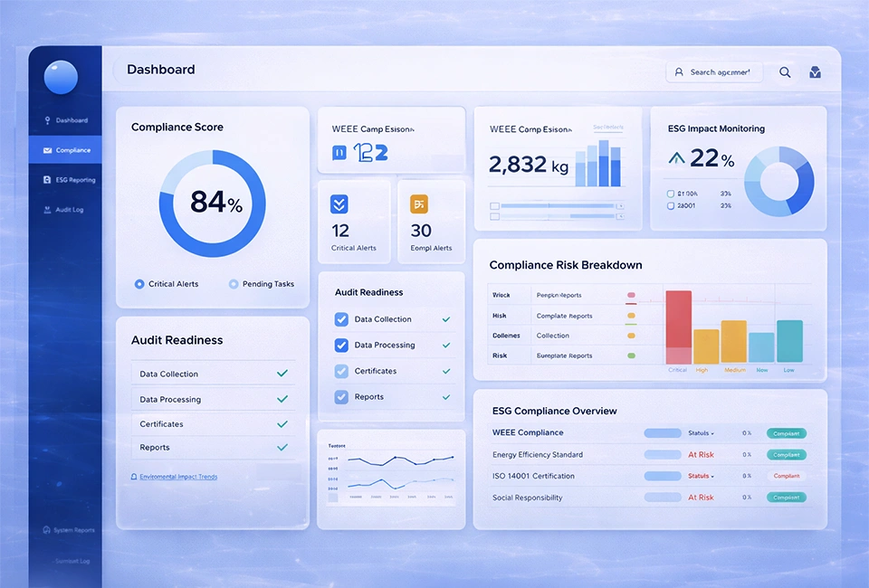Click the orange alerts document icon
This screenshot has height=588, width=869.
click(x=419, y=204)
